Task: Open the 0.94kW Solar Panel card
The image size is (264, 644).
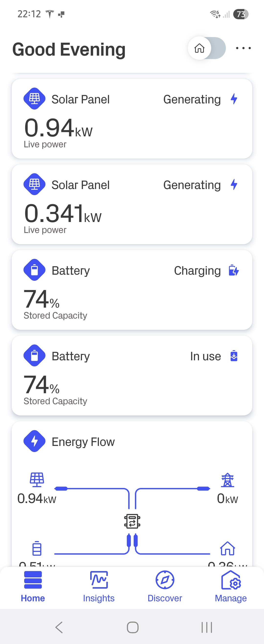Action: [x=132, y=119]
